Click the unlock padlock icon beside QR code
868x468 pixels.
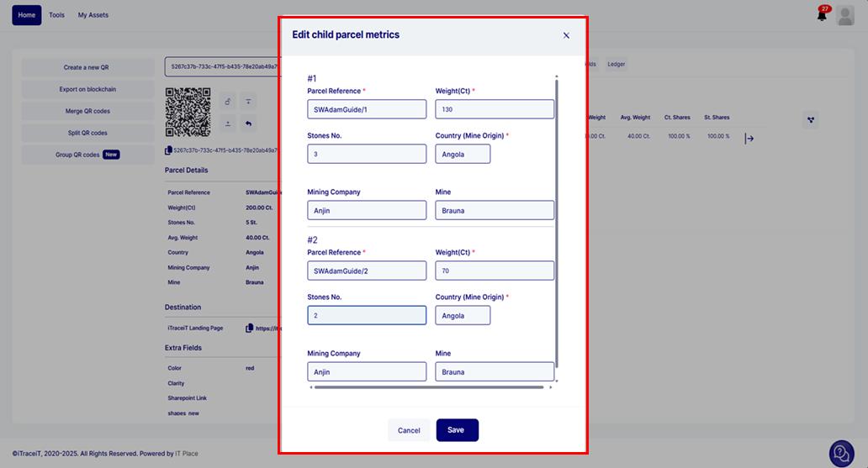click(x=228, y=102)
